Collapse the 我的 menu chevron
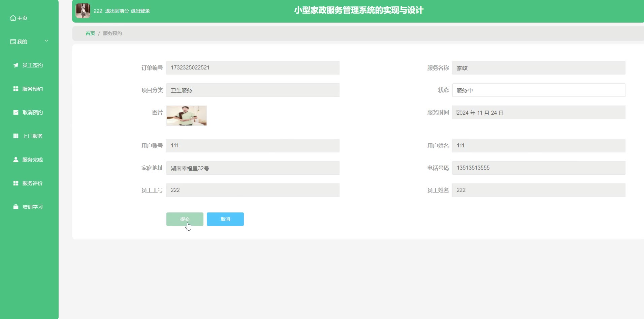 pyautogui.click(x=46, y=41)
